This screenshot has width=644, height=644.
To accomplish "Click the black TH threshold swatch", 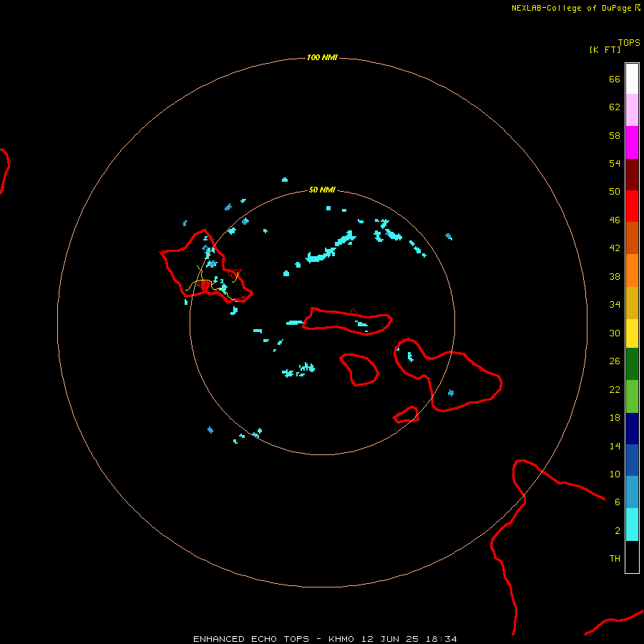I will 632,557.
